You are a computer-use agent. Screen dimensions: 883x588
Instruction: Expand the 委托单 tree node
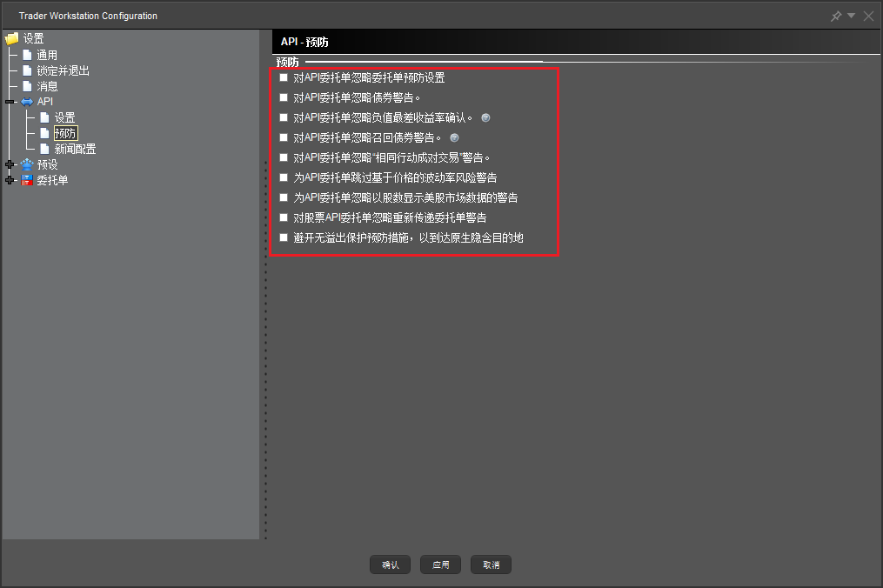(x=10, y=180)
